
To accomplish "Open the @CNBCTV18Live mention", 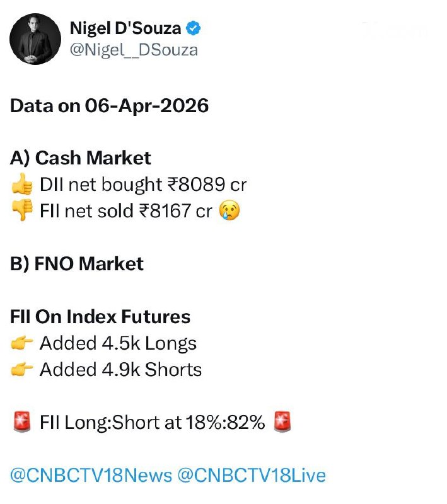I will click(252, 475).
